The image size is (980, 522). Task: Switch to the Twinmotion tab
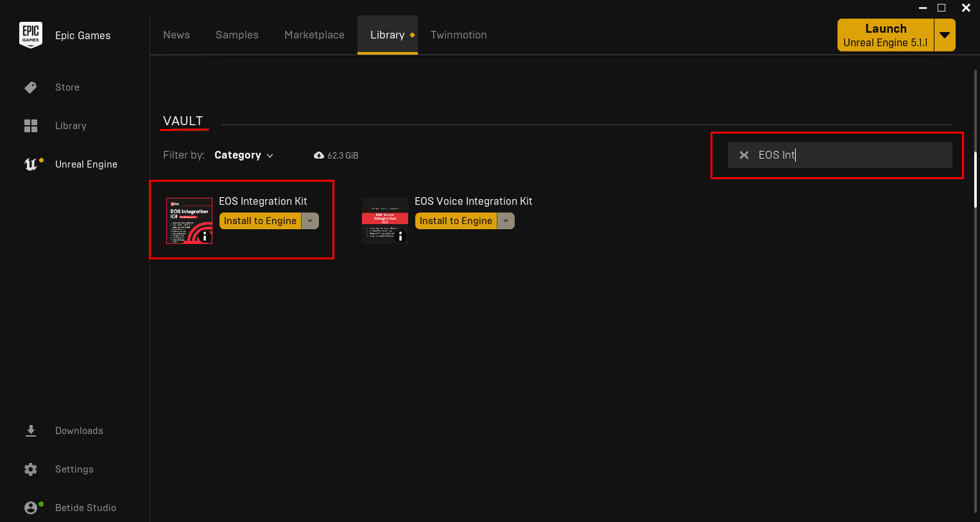click(458, 35)
